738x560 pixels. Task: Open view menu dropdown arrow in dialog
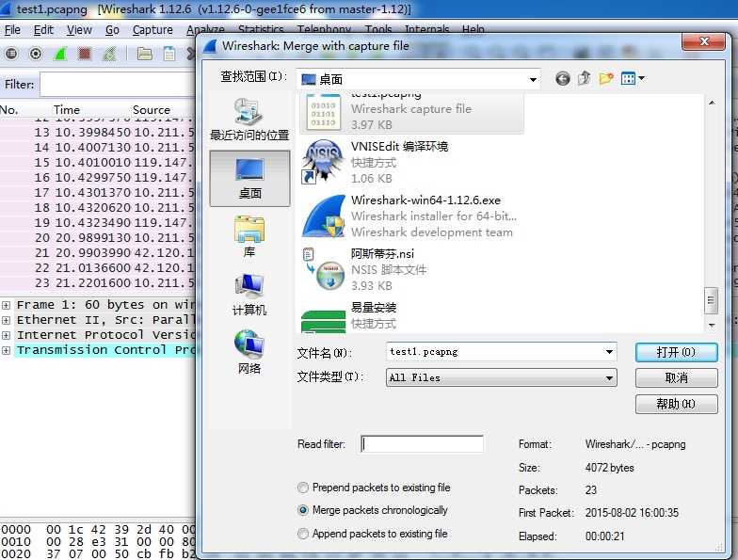point(641,78)
